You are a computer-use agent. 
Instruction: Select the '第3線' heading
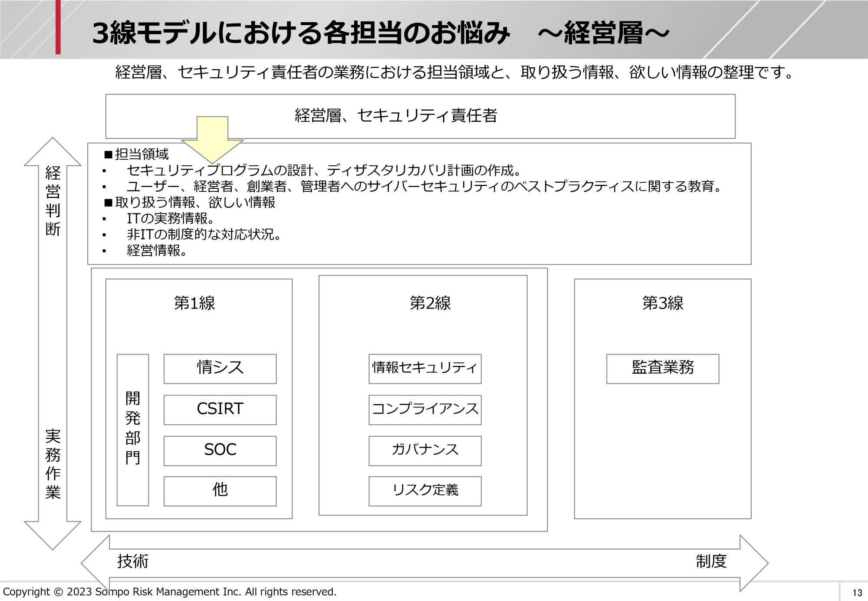pyautogui.click(x=663, y=303)
